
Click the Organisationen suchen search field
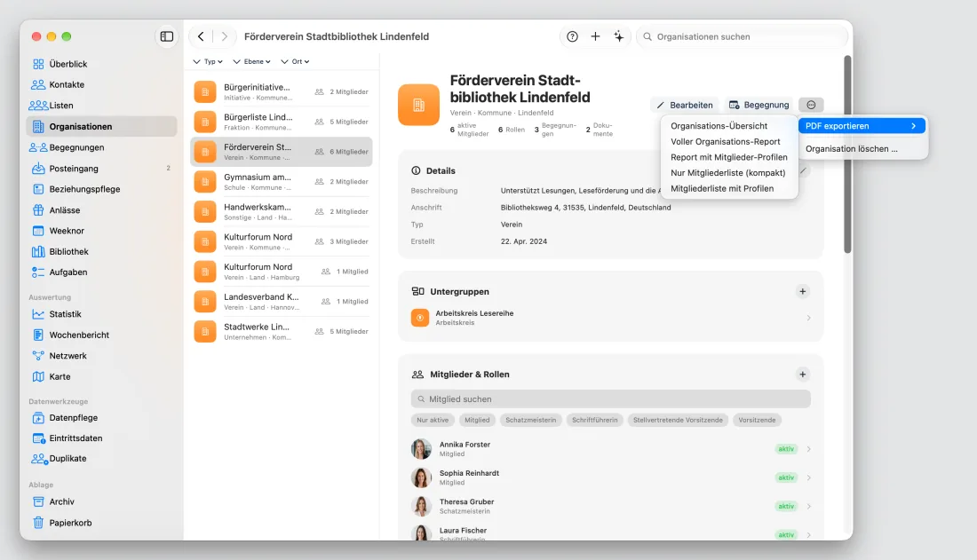point(743,36)
